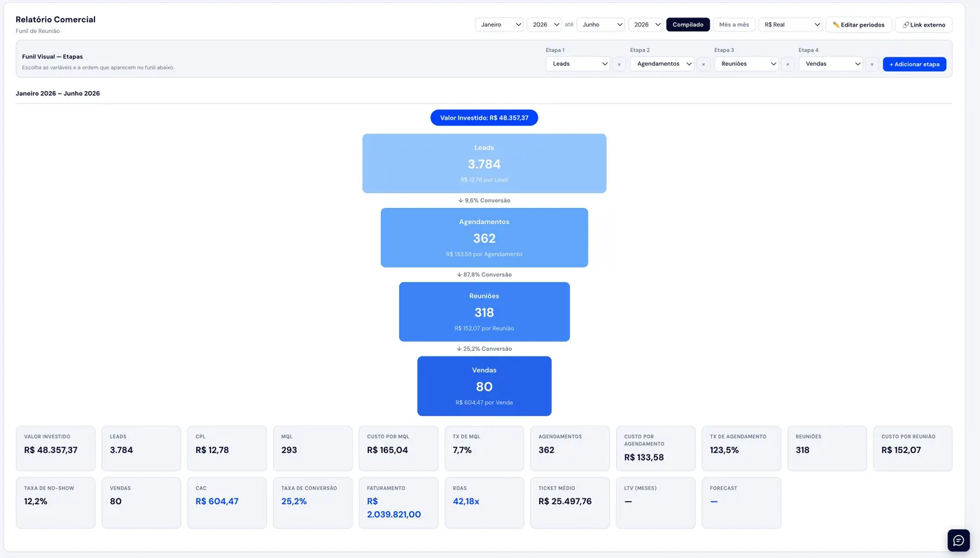The height and width of the screenshot is (558, 980).
Task: Click the Link externo button
Action: click(x=924, y=25)
